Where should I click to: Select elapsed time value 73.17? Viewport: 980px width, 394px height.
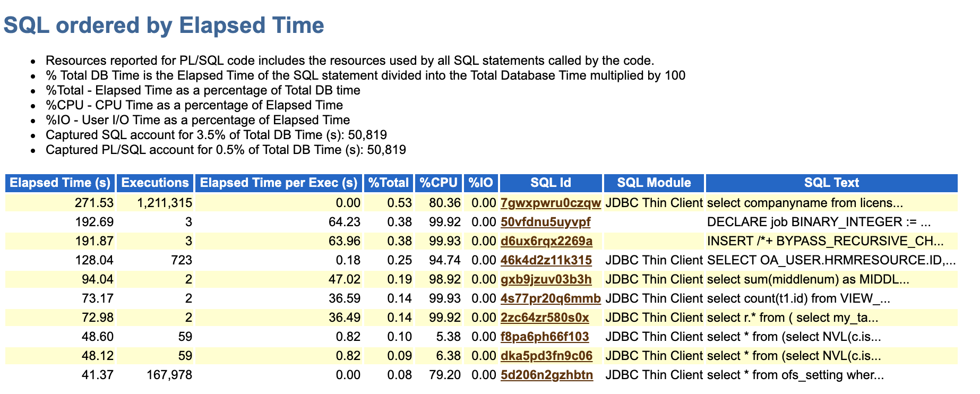pos(98,298)
